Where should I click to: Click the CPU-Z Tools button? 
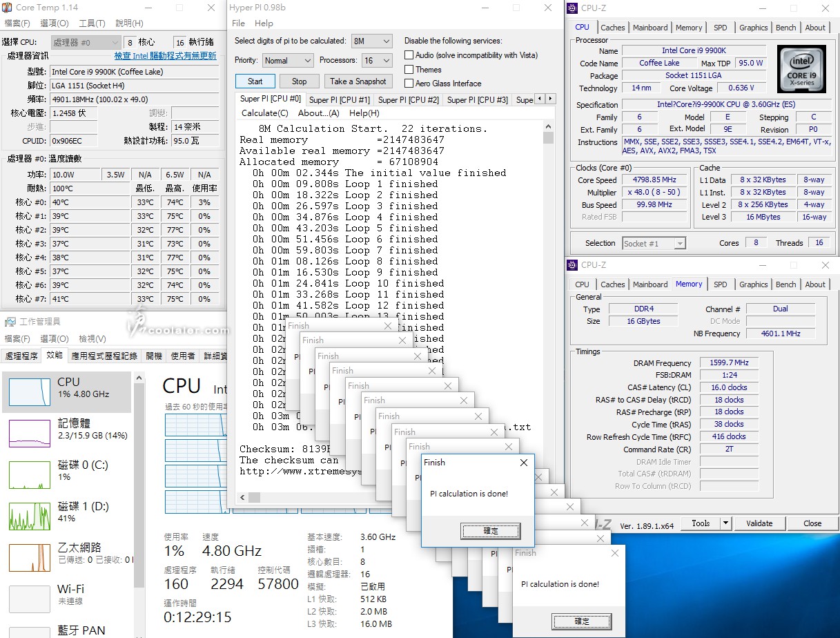701,523
